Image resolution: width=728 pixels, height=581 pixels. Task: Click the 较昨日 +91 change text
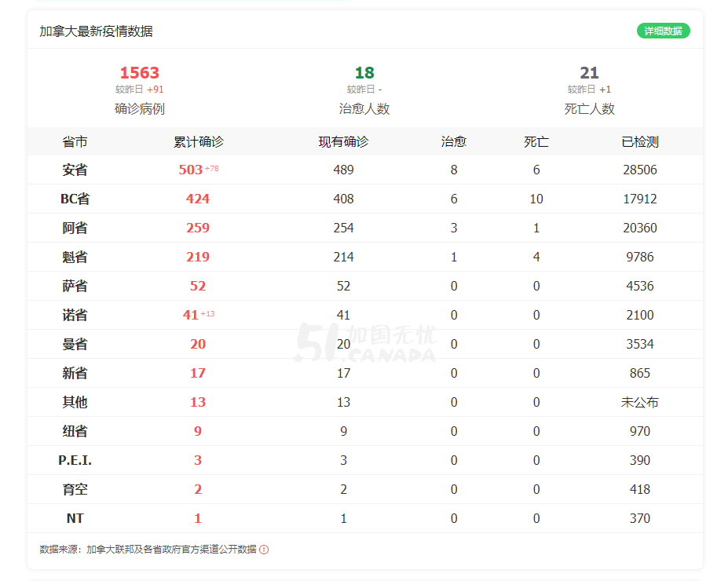pos(139,89)
